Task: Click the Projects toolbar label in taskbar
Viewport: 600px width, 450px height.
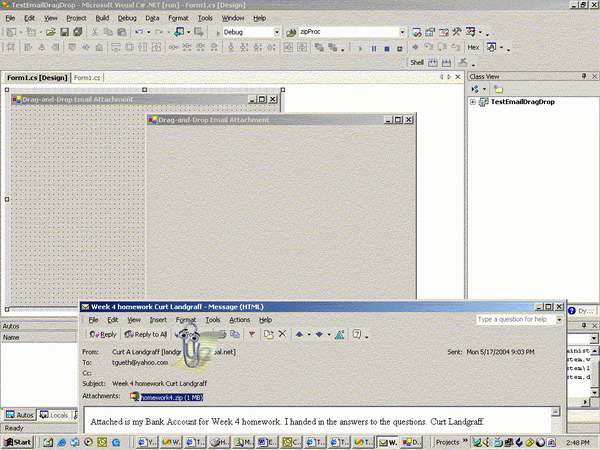Action: click(x=447, y=442)
